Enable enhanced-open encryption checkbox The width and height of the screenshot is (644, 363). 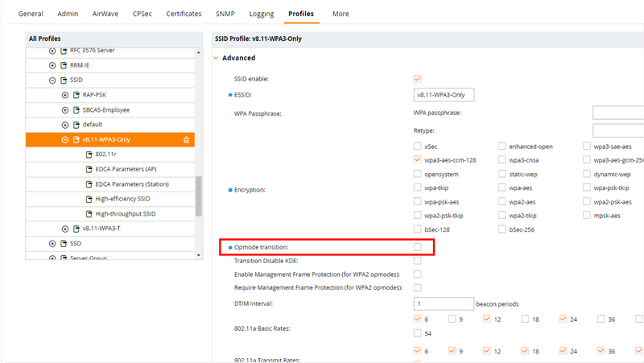coord(502,146)
